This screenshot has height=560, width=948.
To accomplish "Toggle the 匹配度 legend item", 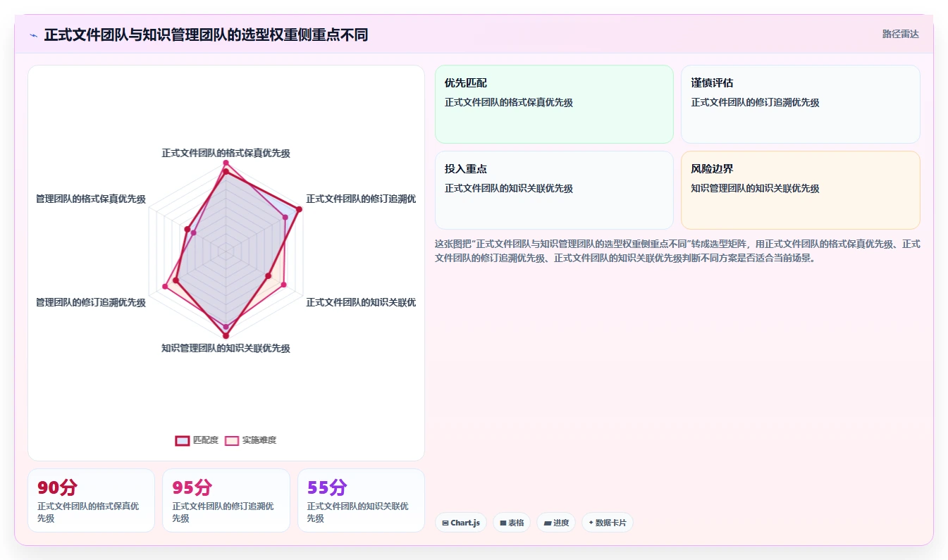I will (x=197, y=440).
